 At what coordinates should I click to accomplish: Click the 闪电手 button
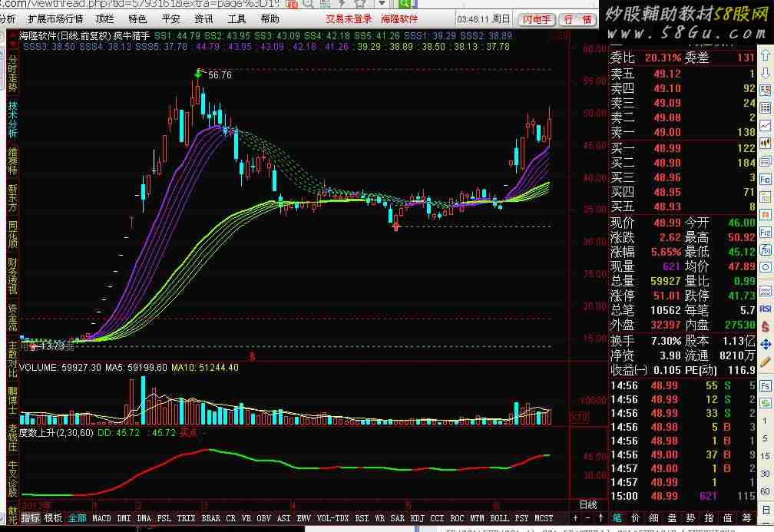coord(537,19)
